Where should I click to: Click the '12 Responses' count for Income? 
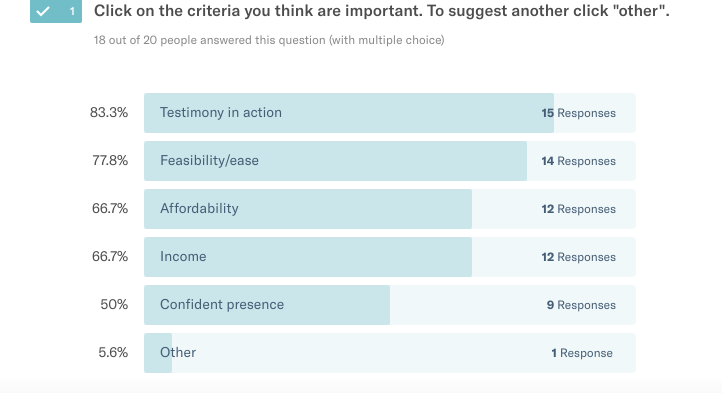click(579, 257)
